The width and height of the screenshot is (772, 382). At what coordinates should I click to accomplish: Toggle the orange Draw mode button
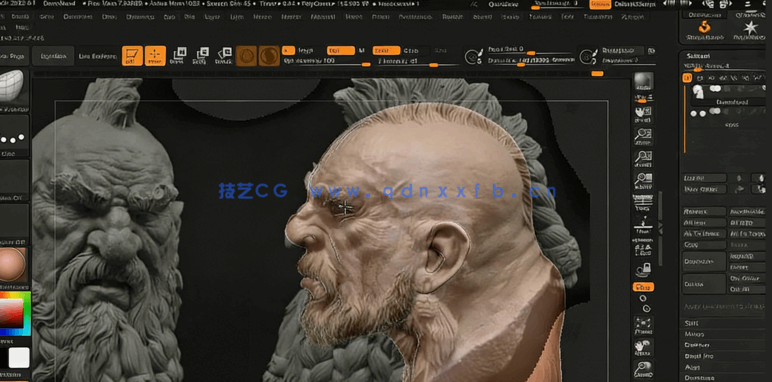coord(155,56)
